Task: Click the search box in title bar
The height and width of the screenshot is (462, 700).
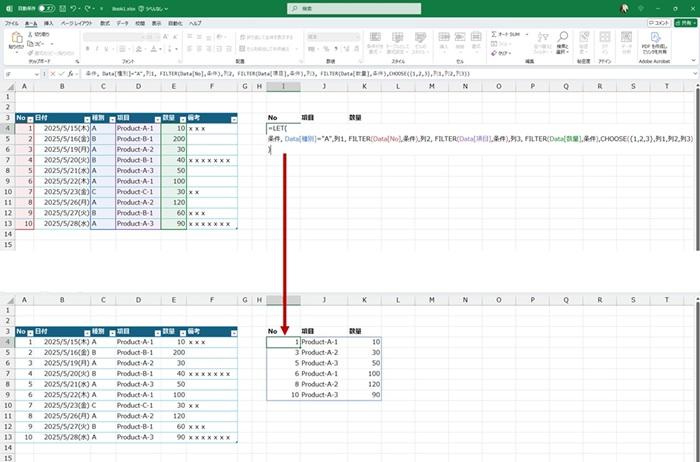Action: point(350,7)
